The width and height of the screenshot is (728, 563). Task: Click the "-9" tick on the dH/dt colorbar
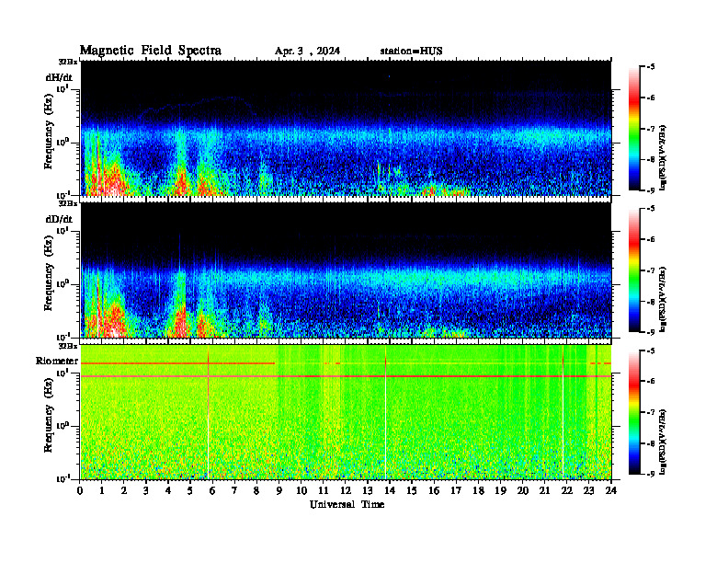point(650,190)
